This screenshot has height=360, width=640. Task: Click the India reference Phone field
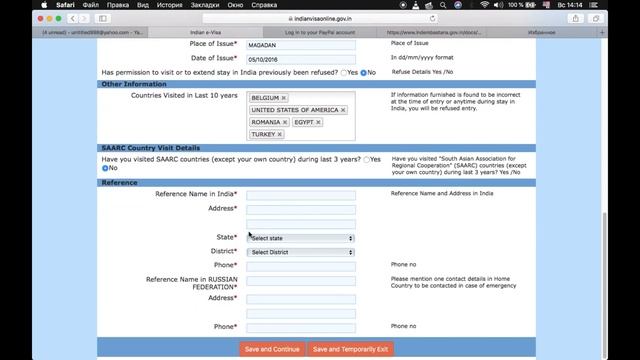pos(301,267)
